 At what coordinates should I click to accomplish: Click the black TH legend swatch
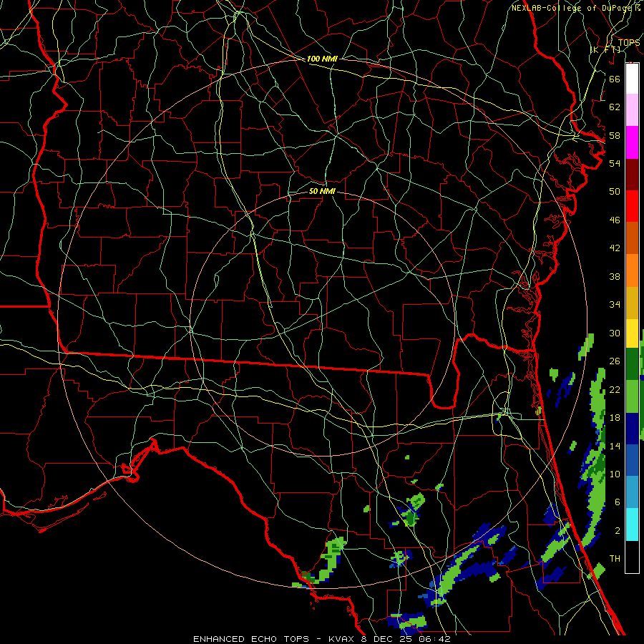click(x=632, y=557)
